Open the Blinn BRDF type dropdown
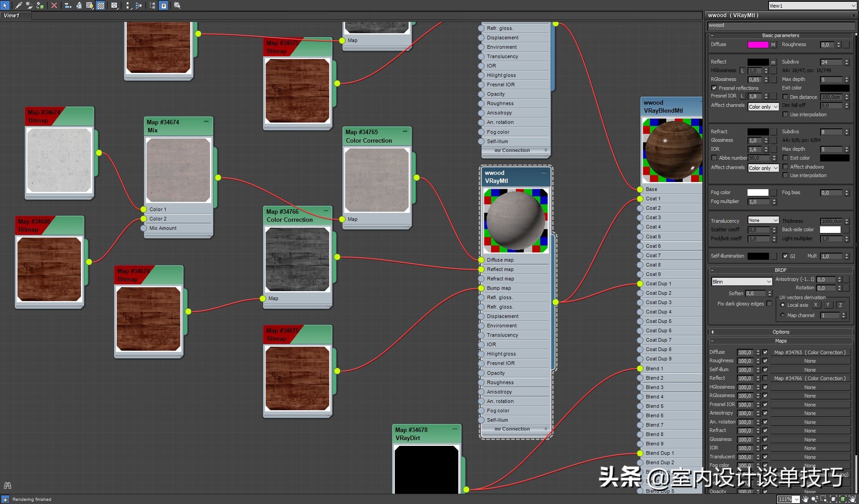Viewport: 859px width, 504px height. tap(741, 282)
